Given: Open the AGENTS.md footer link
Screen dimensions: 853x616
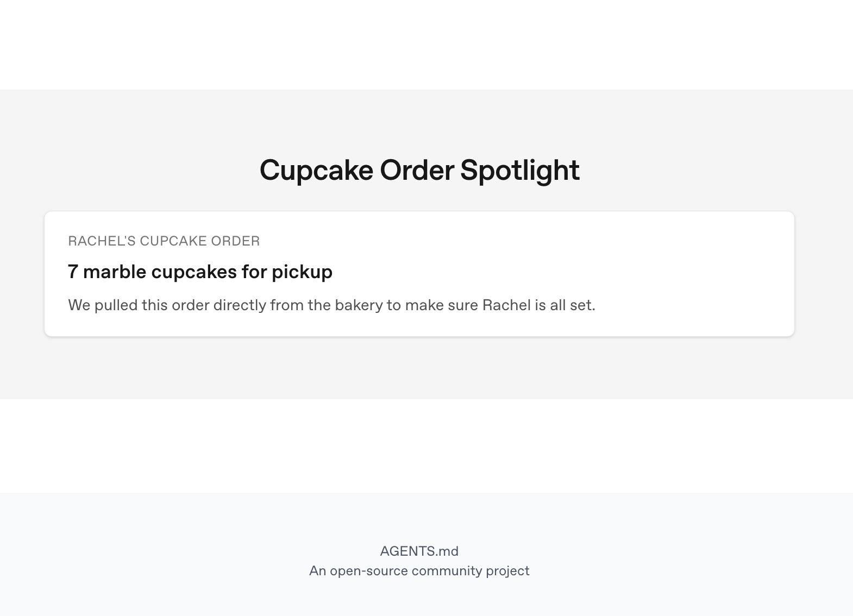Looking at the screenshot, I should [419, 551].
